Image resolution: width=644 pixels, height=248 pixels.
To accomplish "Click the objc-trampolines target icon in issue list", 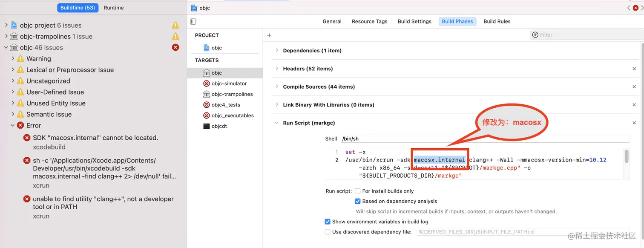I will (x=14, y=36).
